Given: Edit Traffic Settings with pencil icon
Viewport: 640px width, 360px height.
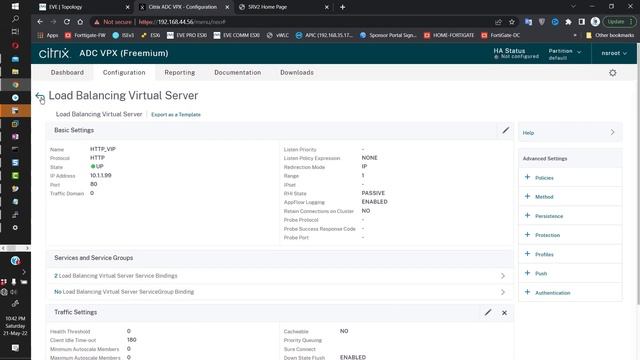Looking at the screenshot, I should coord(488,313).
